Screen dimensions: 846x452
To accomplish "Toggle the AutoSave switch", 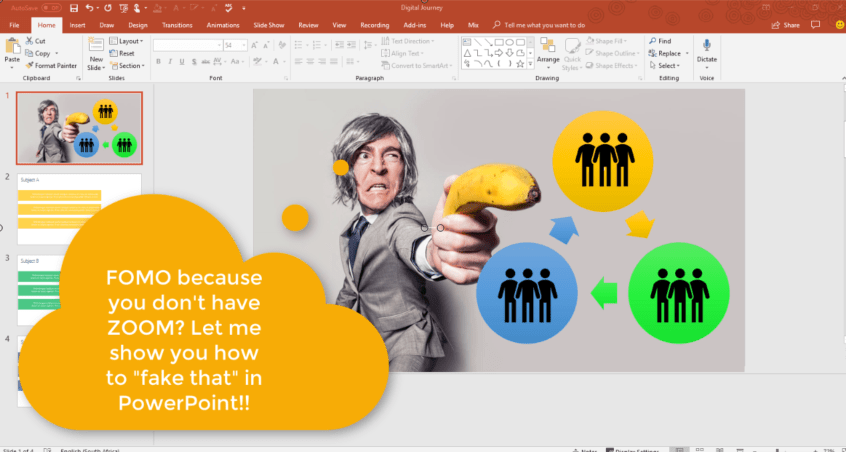I will pos(50,7).
